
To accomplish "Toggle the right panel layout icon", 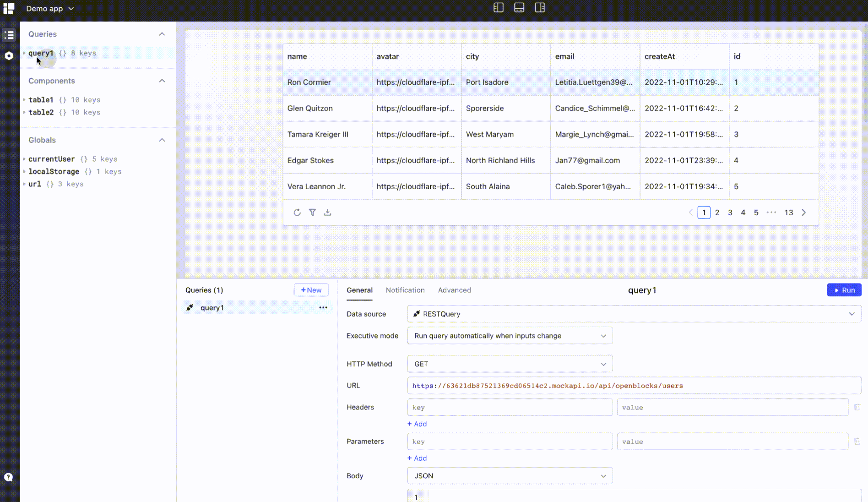I will (540, 8).
